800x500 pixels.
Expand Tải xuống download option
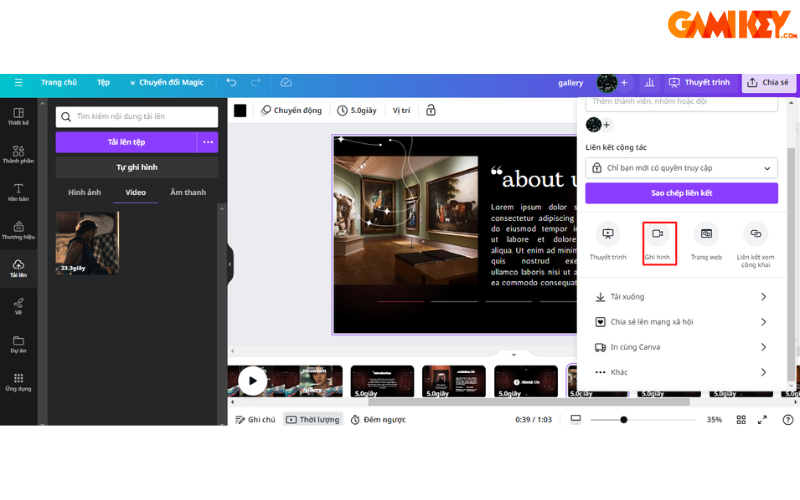682,297
